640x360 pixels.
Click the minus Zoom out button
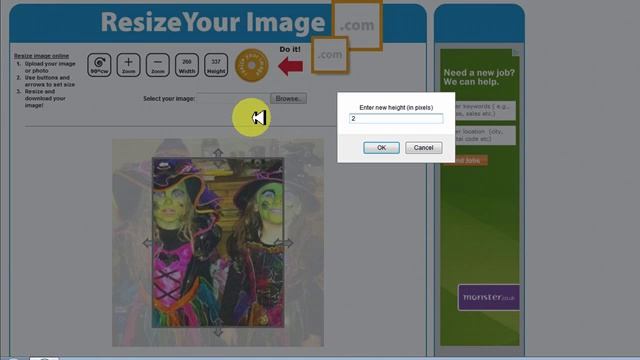coord(158,65)
